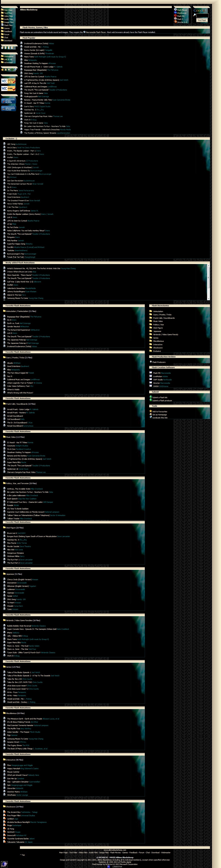Click the Submit a Flash link icon
Screen dimensions: 221x868
tap(151, 397)
